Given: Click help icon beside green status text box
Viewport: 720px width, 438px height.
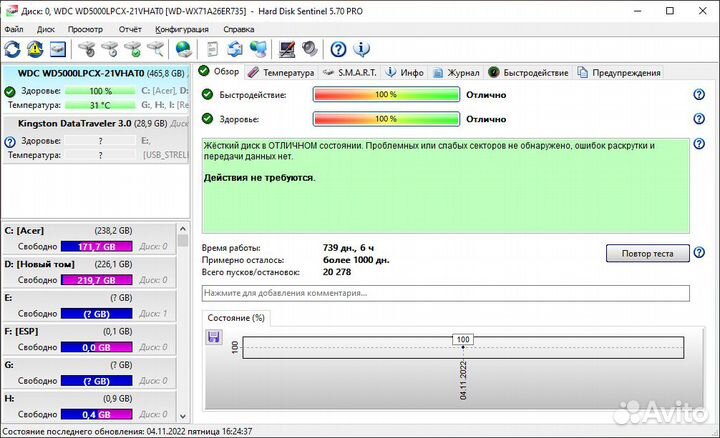Looking at the screenshot, I should click(699, 144).
